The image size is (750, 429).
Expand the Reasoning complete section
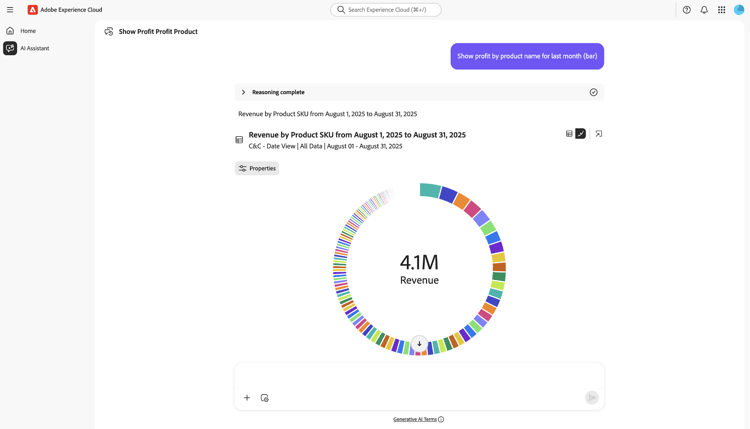click(243, 92)
